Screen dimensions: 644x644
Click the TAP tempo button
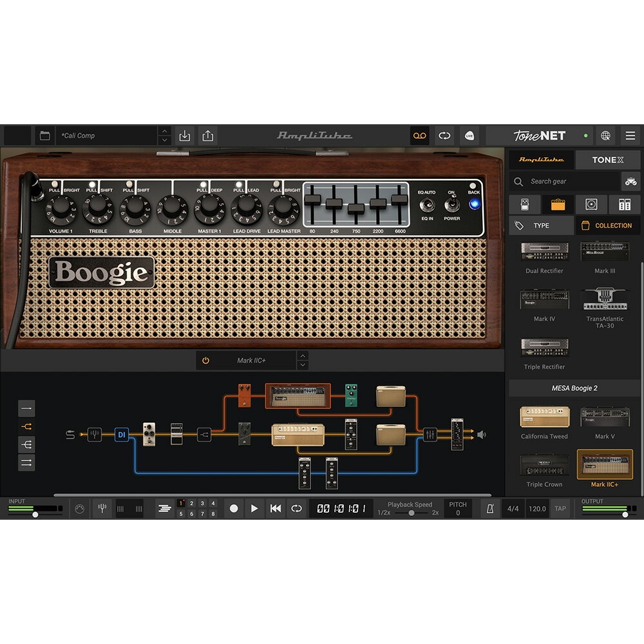pos(560,509)
